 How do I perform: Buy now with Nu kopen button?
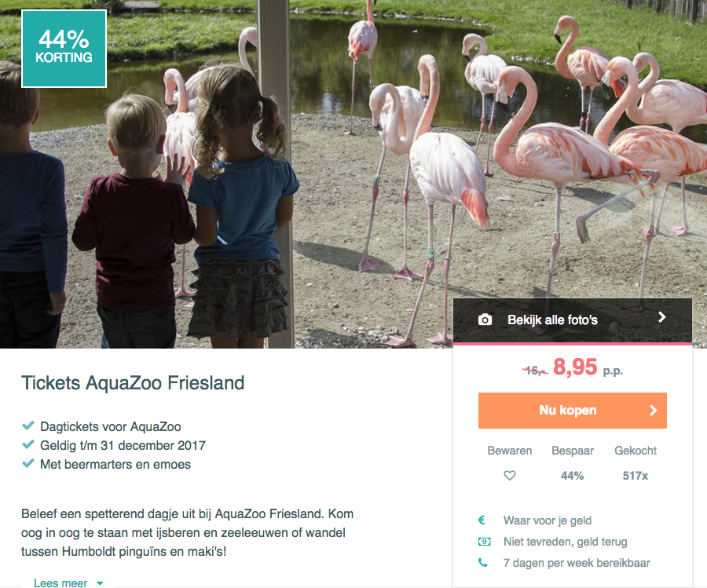572,411
